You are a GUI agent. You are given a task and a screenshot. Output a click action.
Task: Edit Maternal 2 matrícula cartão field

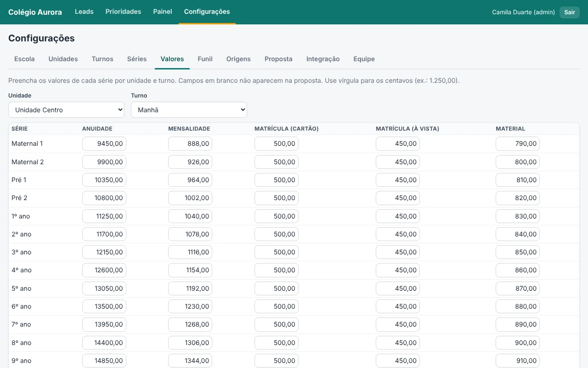277,162
